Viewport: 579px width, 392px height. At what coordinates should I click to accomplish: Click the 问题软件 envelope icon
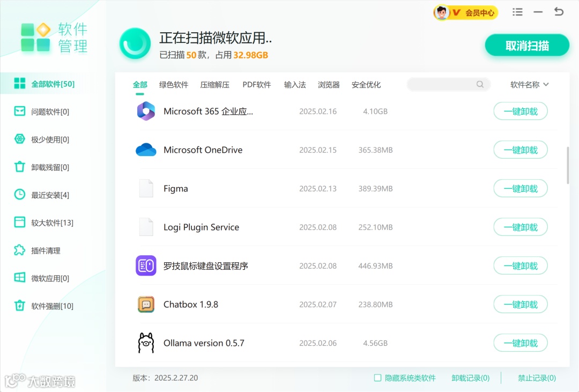point(20,111)
